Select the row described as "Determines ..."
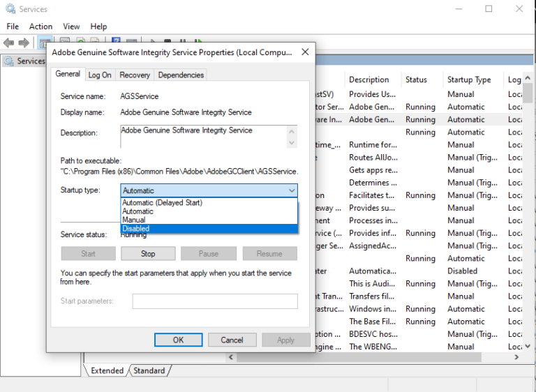Image resolution: width=536 pixels, height=392 pixels. coord(418,183)
